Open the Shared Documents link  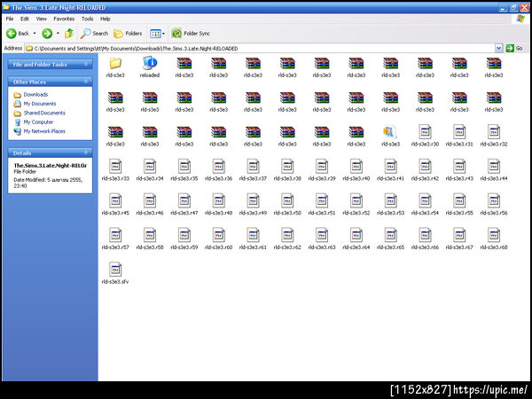[x=44, y=113]
